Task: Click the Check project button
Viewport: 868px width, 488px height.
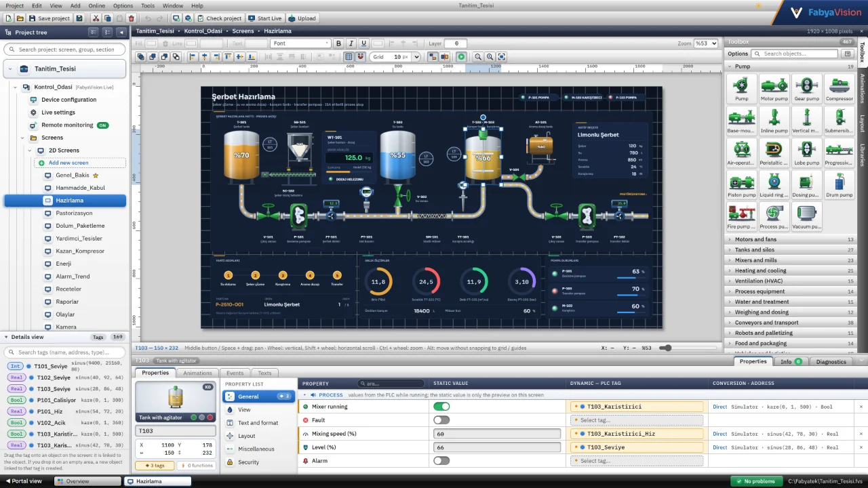Action: (219, 18)
